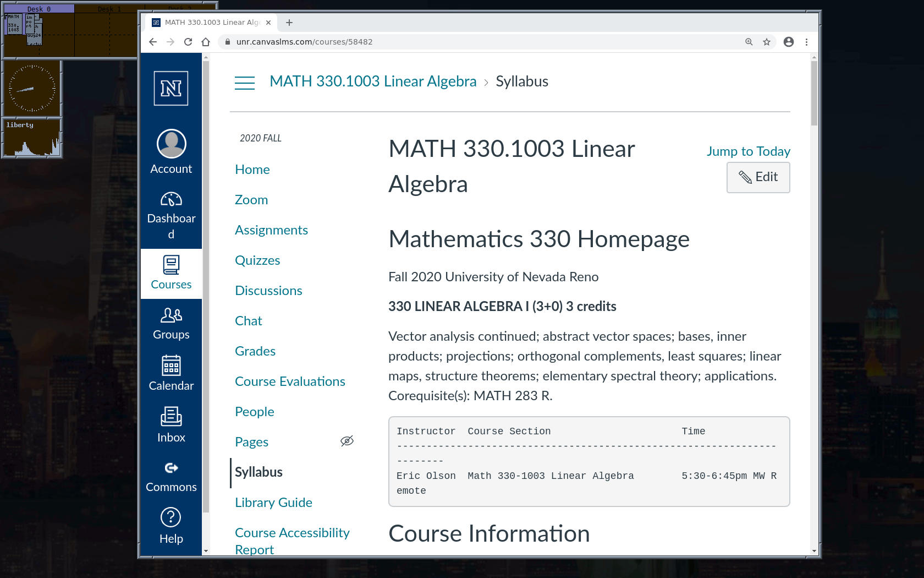The image size is (924, 578).
Task: Select Syllabus in the course menu
Action: tap(258, 472)
